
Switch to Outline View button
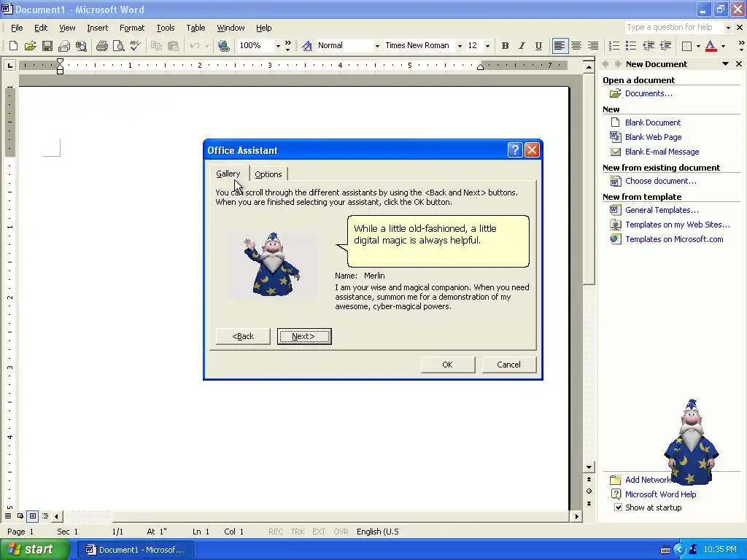(x=44, y=516)
